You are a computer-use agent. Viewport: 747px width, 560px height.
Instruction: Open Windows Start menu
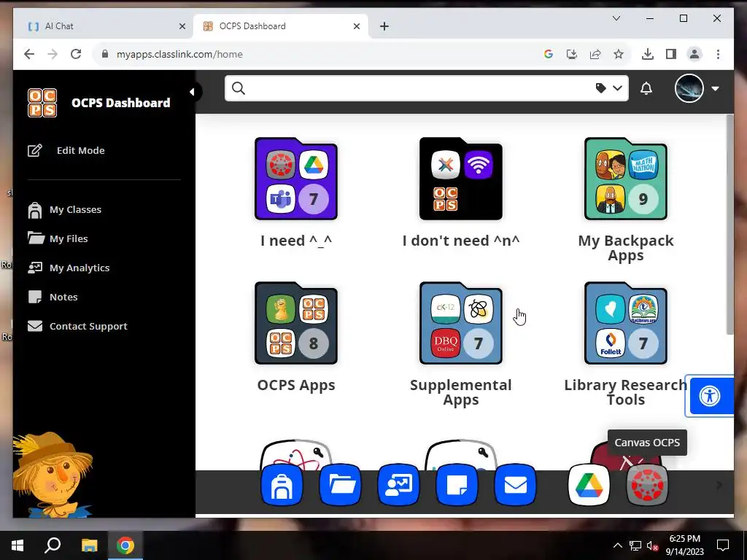[x=18, y=545]
